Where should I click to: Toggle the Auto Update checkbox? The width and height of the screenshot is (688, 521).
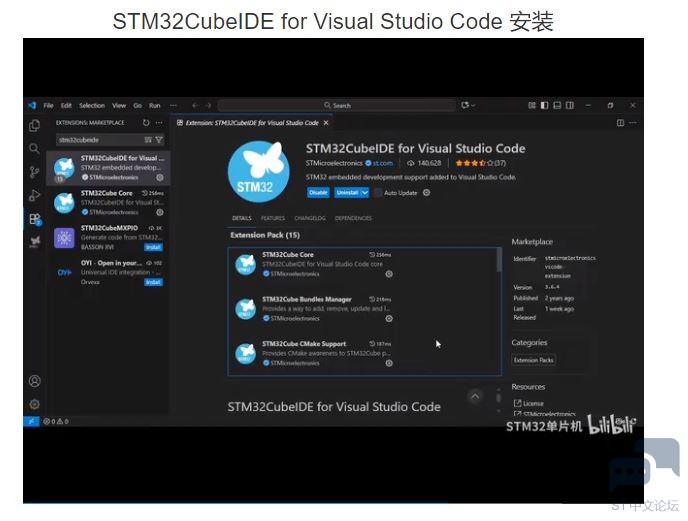pyautogui.click(x=379, y=193)
